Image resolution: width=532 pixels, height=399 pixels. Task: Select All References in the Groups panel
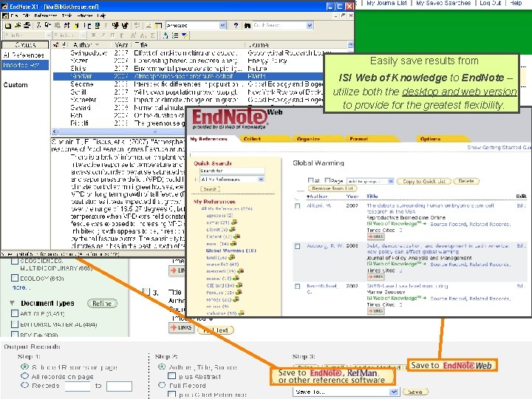24,55
